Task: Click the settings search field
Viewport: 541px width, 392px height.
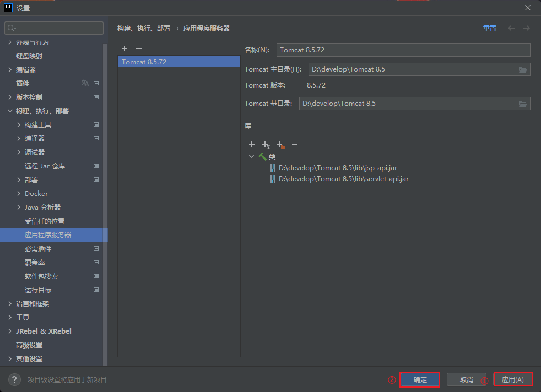Action: click(54, 28)
